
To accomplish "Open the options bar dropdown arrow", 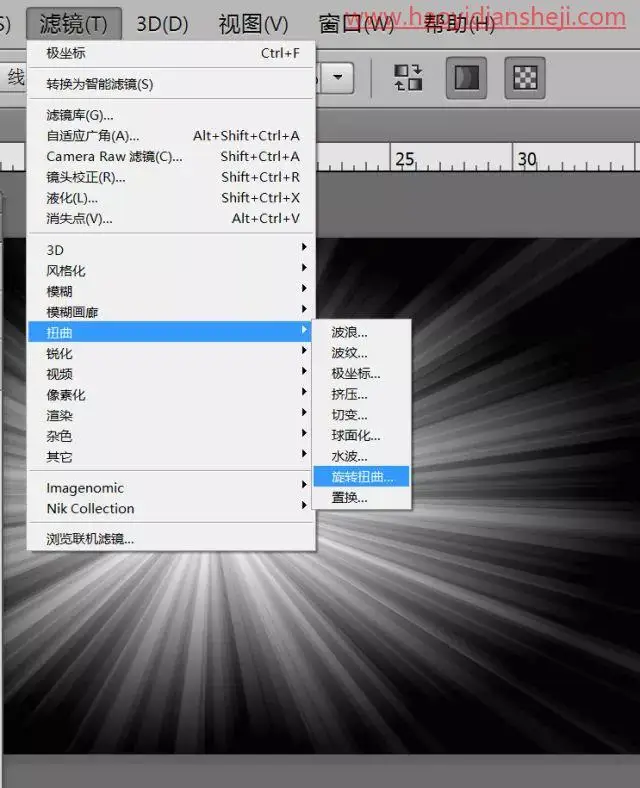I will [338, 77].
